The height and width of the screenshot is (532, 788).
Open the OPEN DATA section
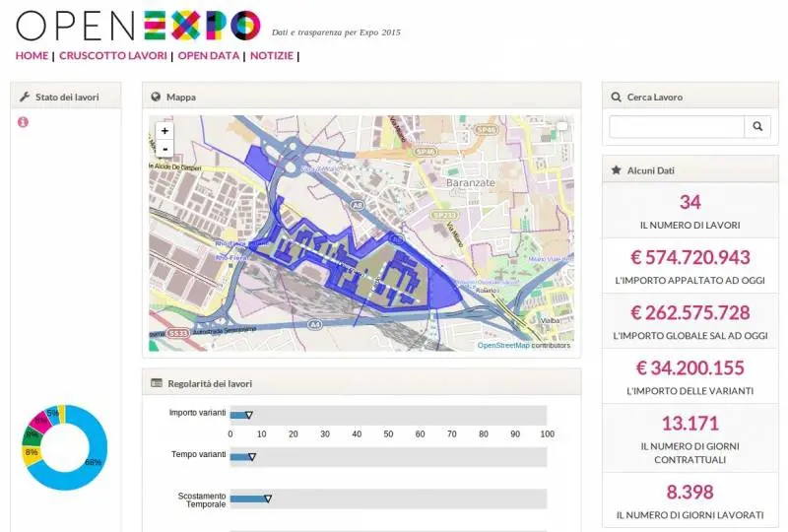click(209, 56)
